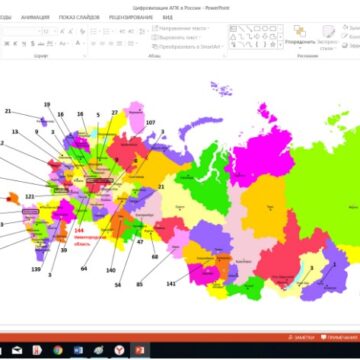
Task: Select the 85 map callout number
Action: click(x=141, y=285)
